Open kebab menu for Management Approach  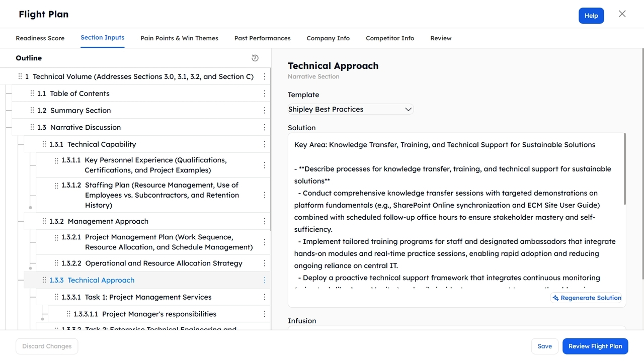coord(265,221)
